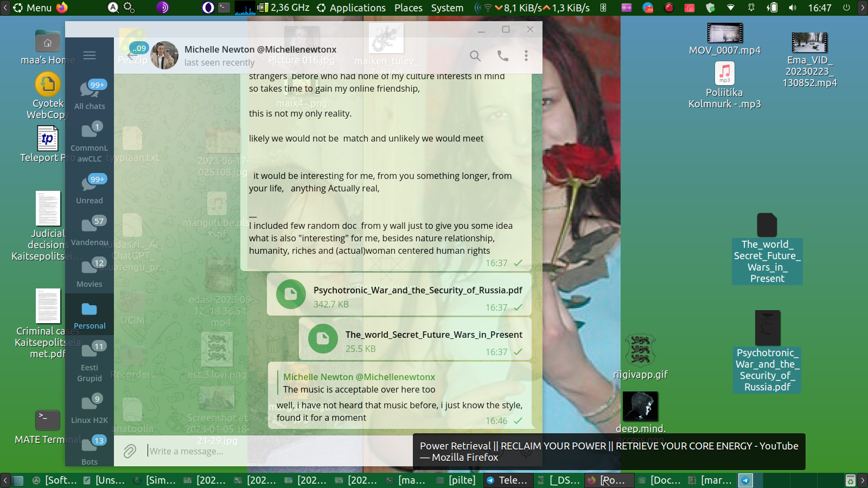Open the power shutdown panel icon
Image resolution: width=868 pixels, height=488 pixels.
pyautogui.click(x=846, y=8)
